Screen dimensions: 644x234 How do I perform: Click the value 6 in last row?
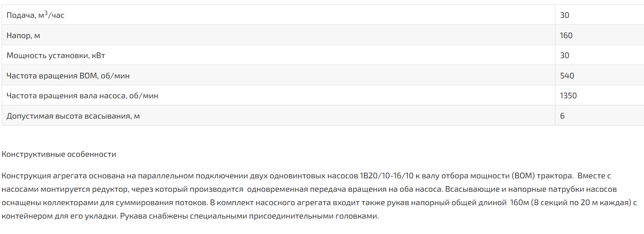coord(562,116)
